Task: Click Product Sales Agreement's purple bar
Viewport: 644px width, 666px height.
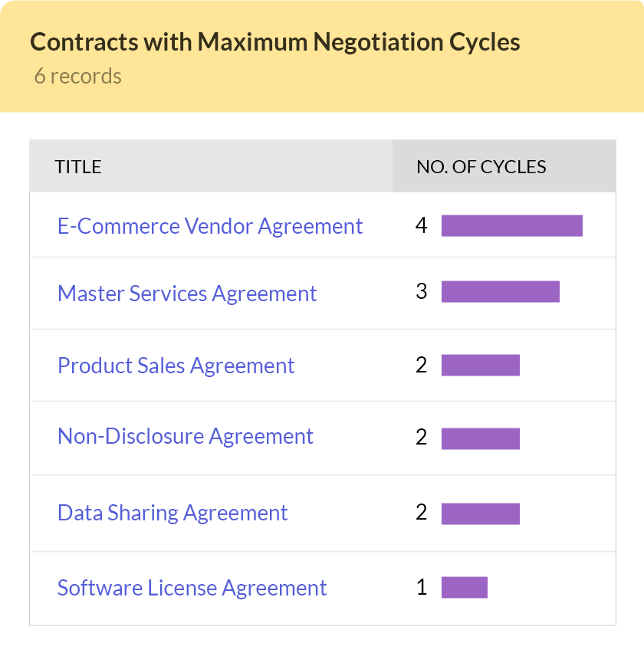Action: pyautogui.click(x=480, y=366)
